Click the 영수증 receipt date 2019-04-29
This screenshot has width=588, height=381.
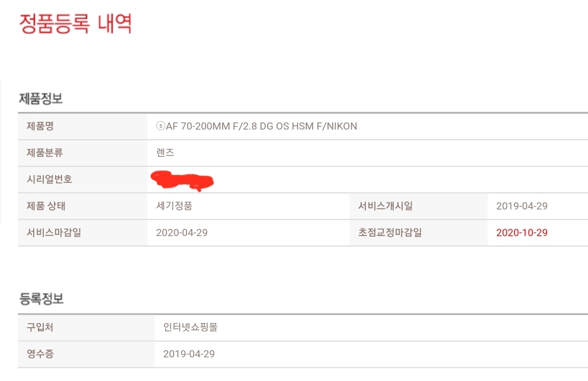189,354
